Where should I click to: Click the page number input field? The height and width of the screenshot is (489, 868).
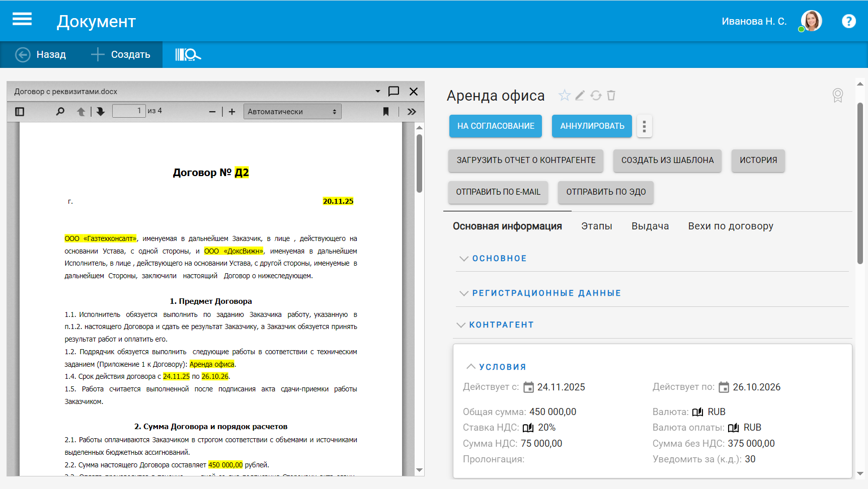pyautogui.click(x=129, y=111)
